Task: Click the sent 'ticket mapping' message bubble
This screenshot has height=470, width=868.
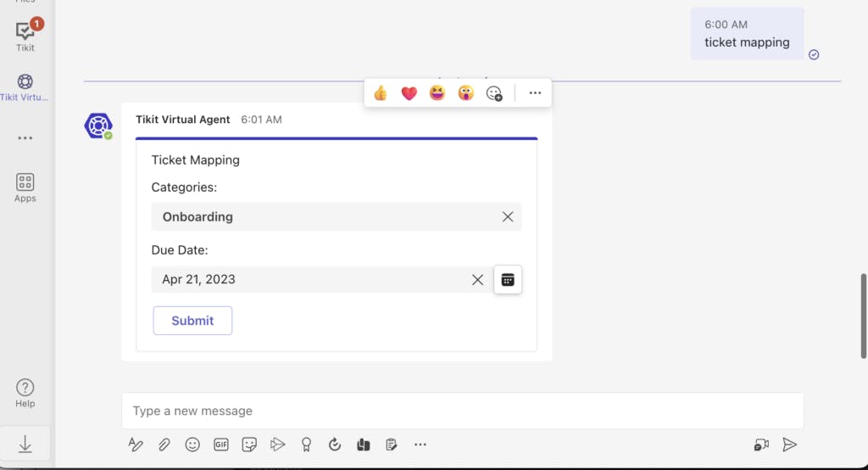Action: click(x=747, y=34)
